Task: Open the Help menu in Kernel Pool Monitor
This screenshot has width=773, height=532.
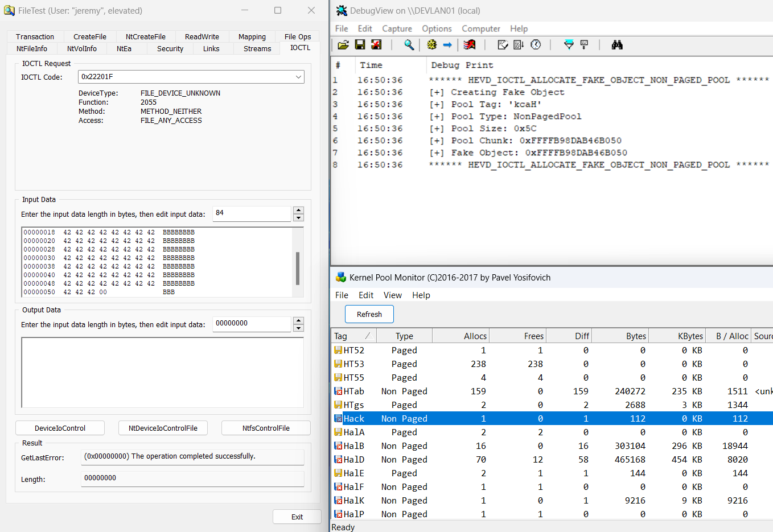Action: [x=421, y=295]
